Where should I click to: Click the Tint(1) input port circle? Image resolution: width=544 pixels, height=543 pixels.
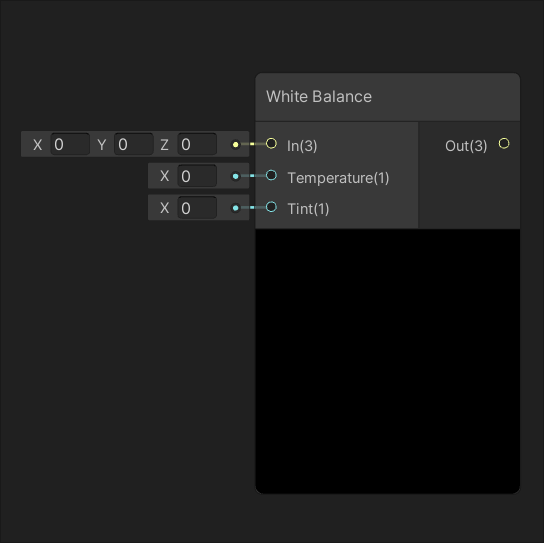(271, 207)
